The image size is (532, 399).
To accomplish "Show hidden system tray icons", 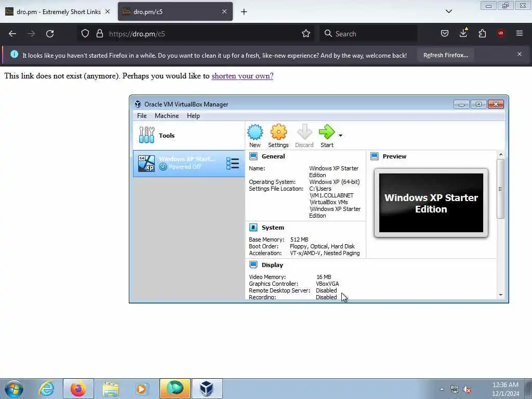I will [442, 390].
